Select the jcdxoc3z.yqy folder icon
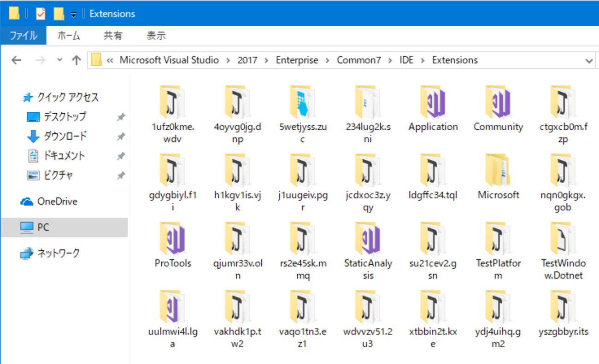Image resolution: width=599 pixels, height=364 pixels. (x=368, y=170)
